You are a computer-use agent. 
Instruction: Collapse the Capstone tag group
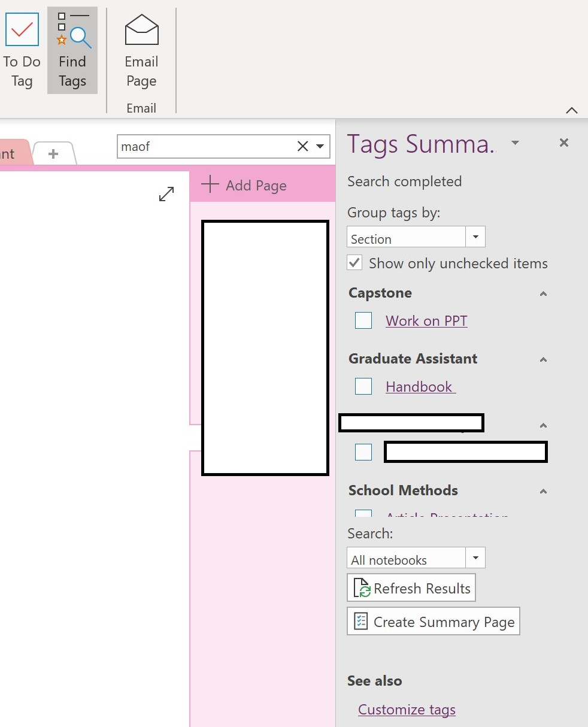point(543,293)
